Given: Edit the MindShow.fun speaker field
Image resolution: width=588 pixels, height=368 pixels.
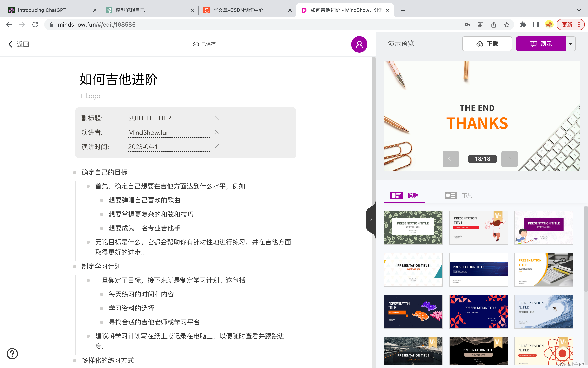Looking at the screenshot, I should tap(169, 133).
